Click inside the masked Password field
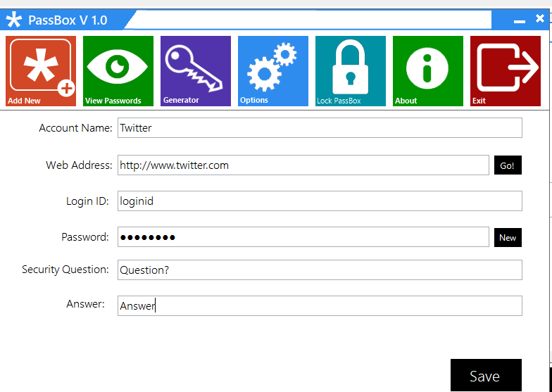This screenshot has height=392, width=552. point(303,236)
